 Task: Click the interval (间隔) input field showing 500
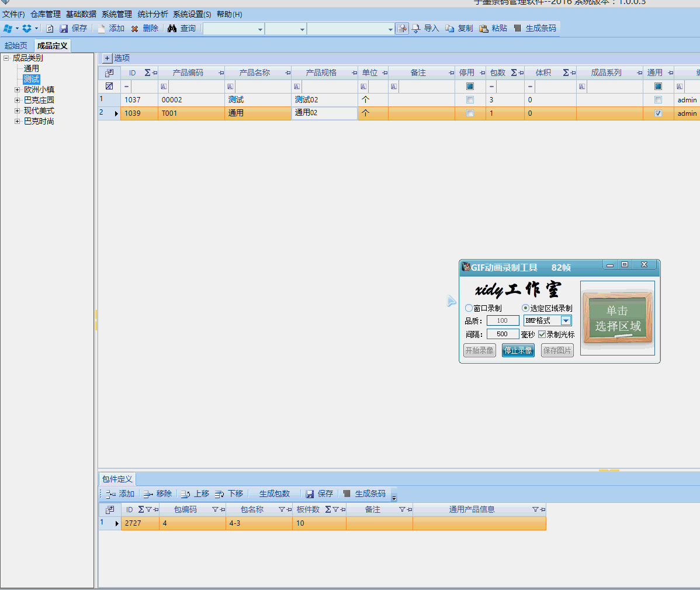pyautogui.click(x=503, y=334)
